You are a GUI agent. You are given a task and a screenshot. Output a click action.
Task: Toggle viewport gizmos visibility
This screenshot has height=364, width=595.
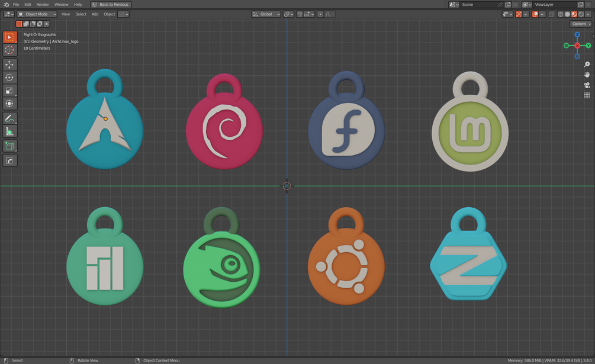click(519, 14)
